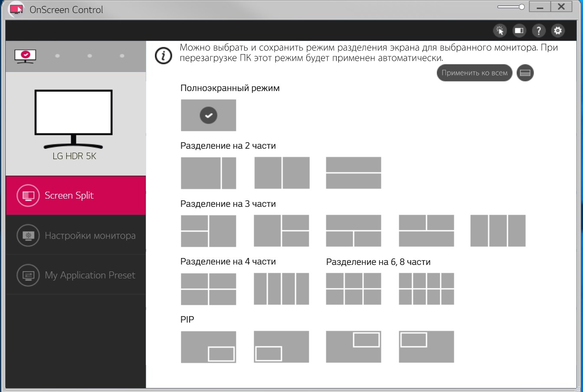Viewport: 583px width, 392px height.
Task: Select 3-part layout with two left stacked panes
Action: point(208,231)
